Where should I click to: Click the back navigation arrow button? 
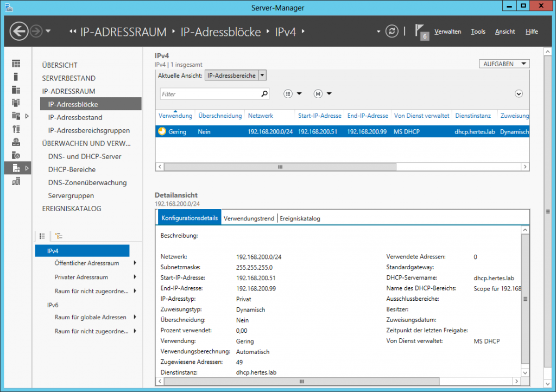coord(19,31)
